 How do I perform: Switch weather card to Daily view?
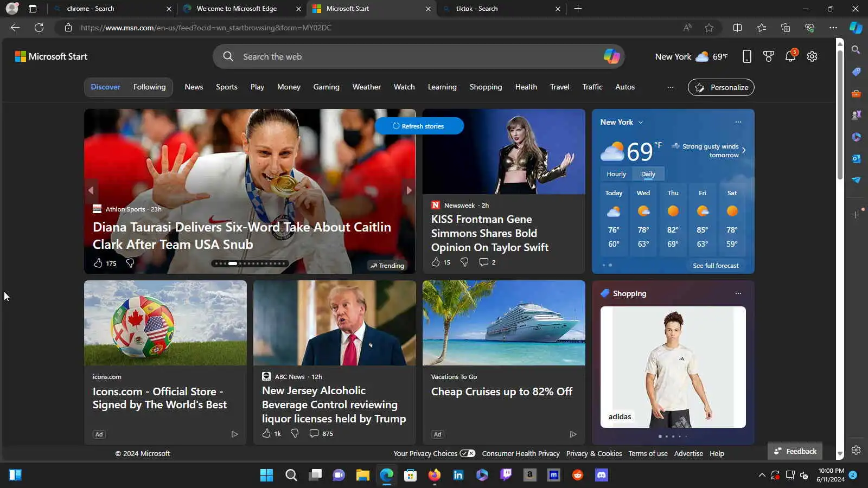click(648, 174)
